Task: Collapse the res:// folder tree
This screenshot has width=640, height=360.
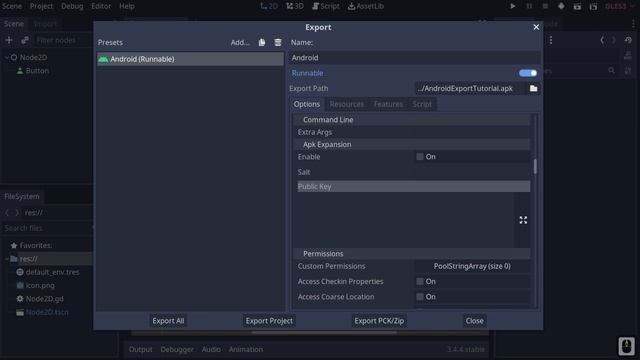Action: point(7,259)
